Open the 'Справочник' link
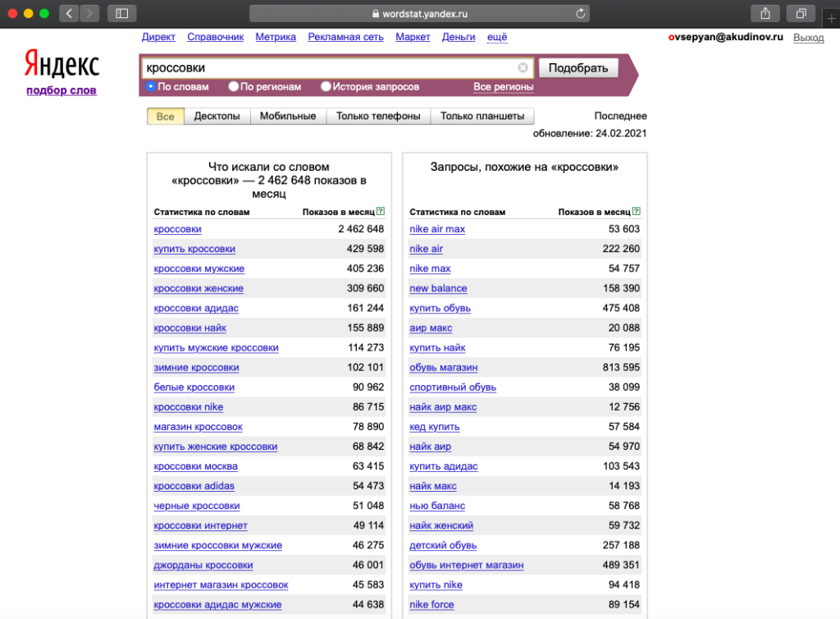Screen dimensions: 840x619 [216, 37]
